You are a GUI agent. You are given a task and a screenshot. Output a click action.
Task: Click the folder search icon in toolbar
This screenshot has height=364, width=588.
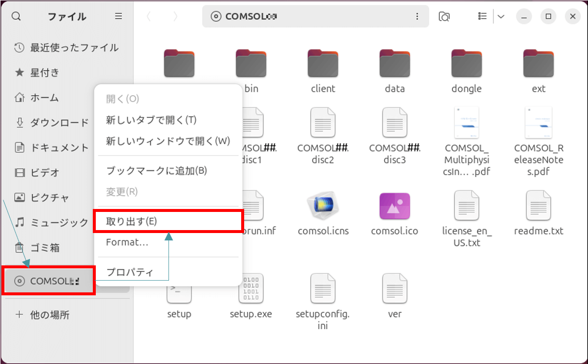[444, 16]
